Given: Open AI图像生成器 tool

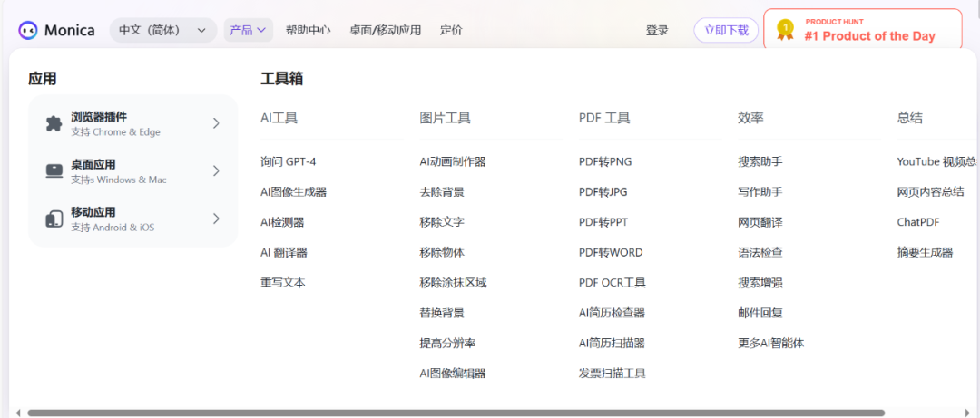Looking at the screenshot, I should click(293, 192).
